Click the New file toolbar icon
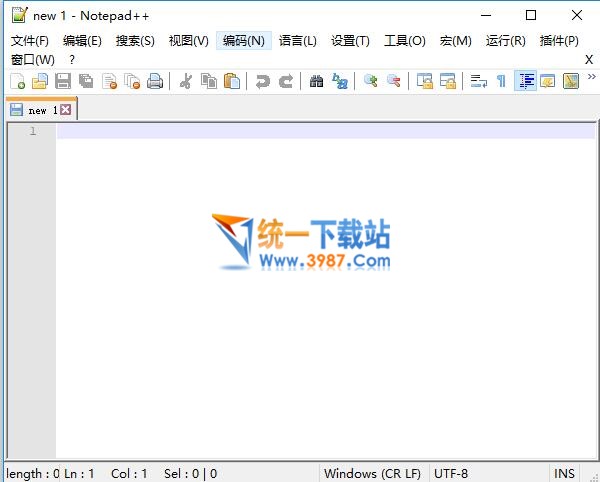Screen dimensions: 600x482 pos(17,82)
